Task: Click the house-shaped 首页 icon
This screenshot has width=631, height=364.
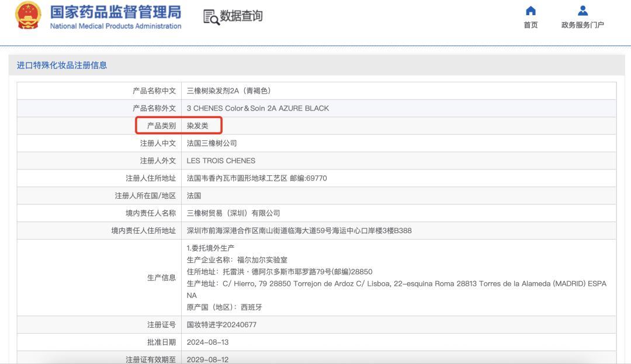Action: pos(531,11)
